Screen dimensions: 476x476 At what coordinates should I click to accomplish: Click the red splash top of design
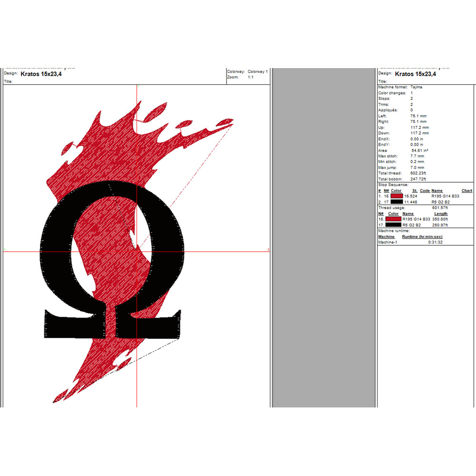point(114,138)
